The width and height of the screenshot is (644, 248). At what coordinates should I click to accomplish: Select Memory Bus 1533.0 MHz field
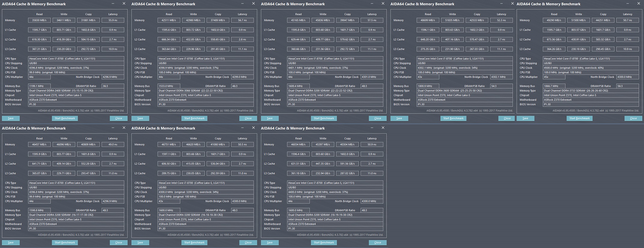coord(169,86)
